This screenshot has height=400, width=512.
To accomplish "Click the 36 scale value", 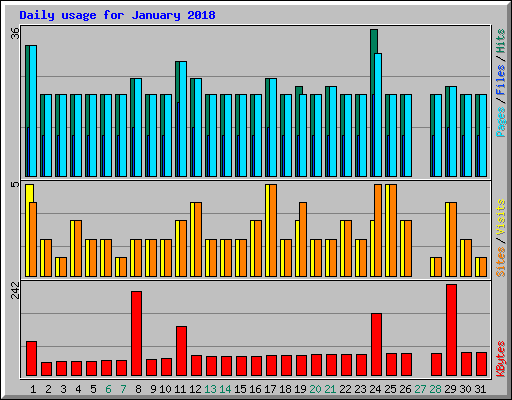I will (15, 33).
